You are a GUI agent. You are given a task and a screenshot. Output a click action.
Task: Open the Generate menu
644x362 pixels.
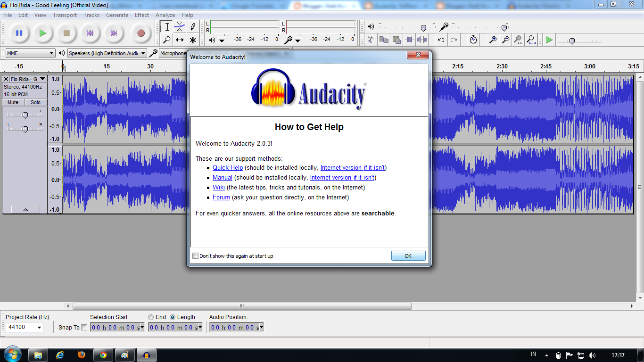click(116, 15)
